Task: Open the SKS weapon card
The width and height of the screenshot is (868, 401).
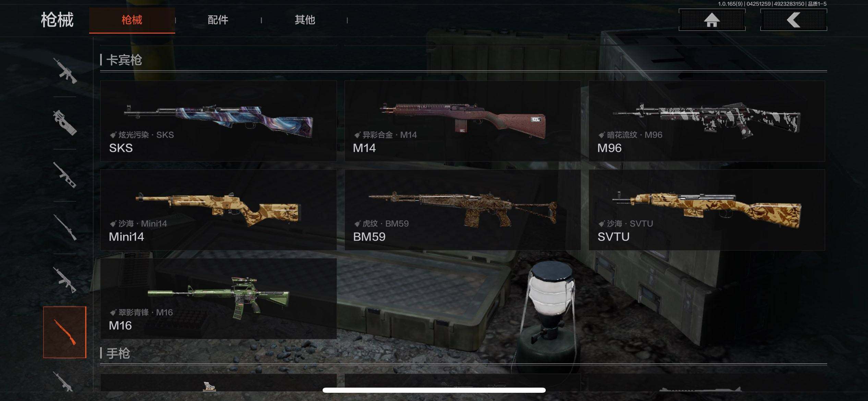Action: coord(218,121)
